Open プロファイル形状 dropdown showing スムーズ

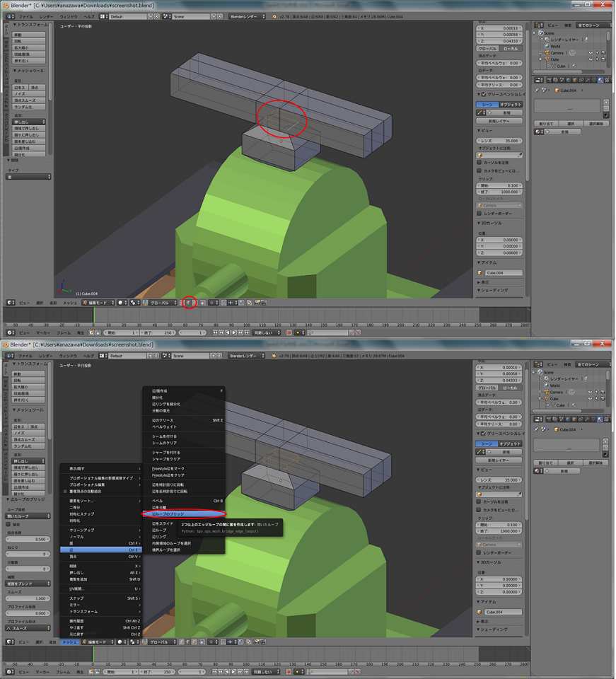click(x=28, y=628)
